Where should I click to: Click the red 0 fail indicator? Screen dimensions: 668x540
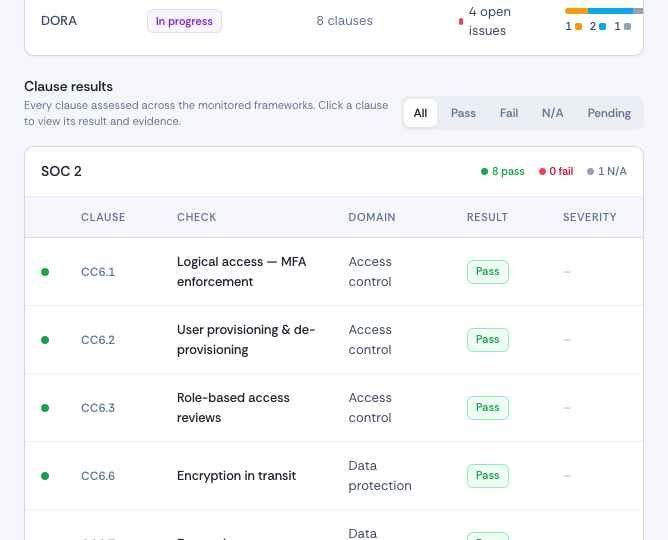(556, 171)
